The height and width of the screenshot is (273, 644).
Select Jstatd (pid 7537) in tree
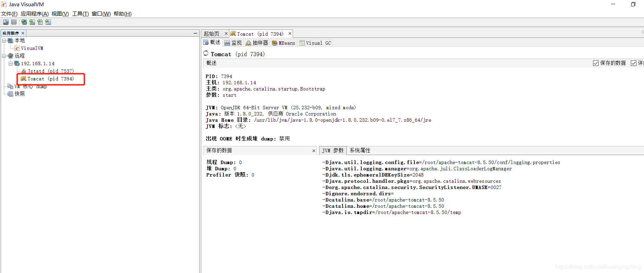tap(51, 71)
